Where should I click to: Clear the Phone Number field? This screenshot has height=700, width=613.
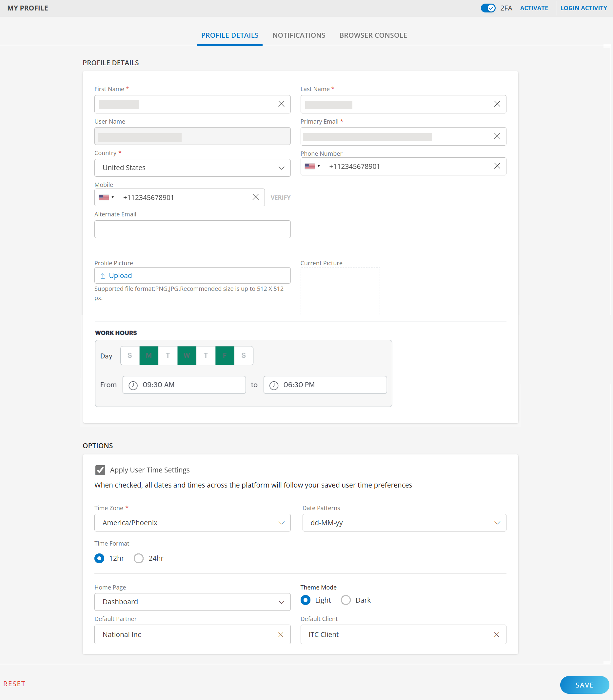point(497,166)
